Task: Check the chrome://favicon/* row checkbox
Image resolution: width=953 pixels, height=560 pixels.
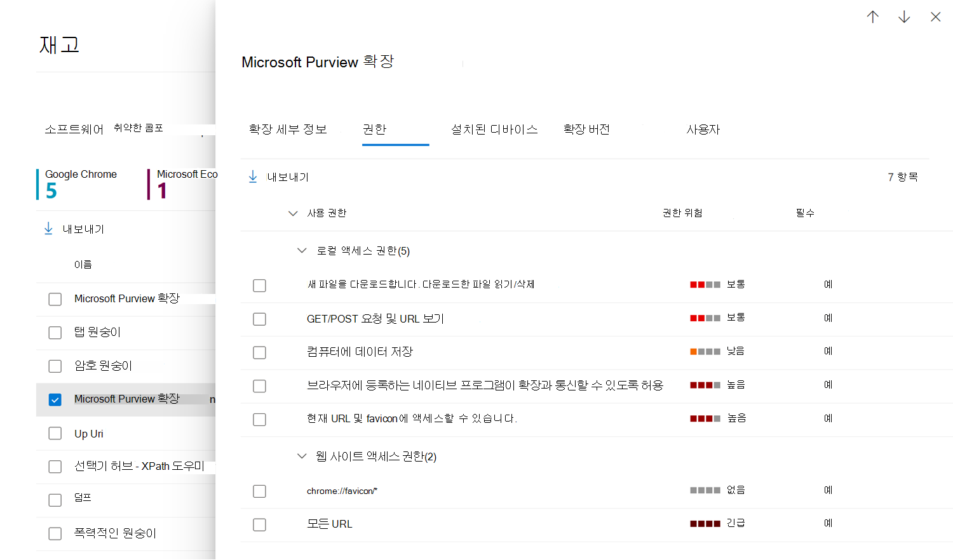Action: tap(259, 491)
